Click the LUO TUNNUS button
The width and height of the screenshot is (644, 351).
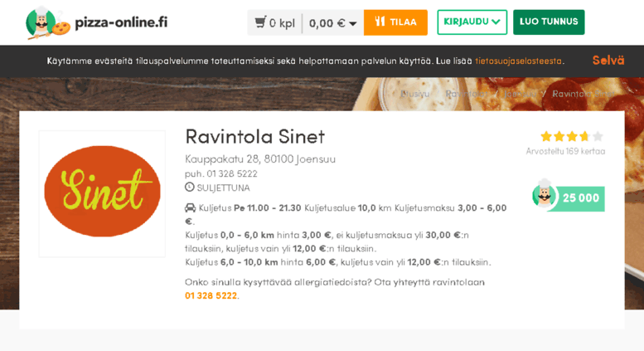[x=549, y=22]
